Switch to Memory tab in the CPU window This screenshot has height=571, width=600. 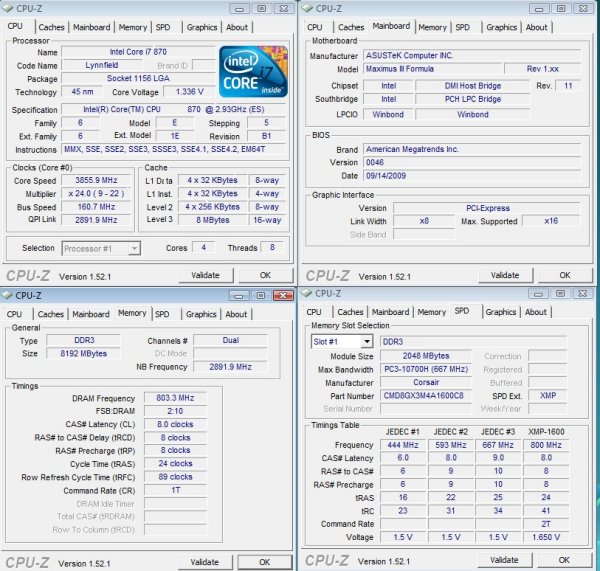pyautogui.click(x=133, y=27)
